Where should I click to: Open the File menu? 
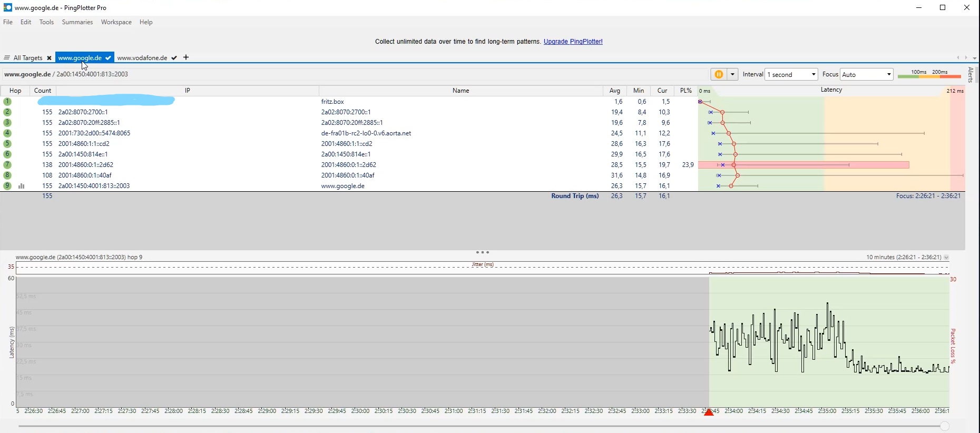click(x=8, y=22)
